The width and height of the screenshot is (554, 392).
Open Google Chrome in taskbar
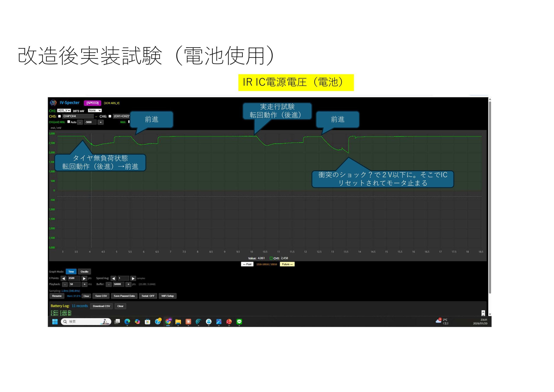click(168, 321)
